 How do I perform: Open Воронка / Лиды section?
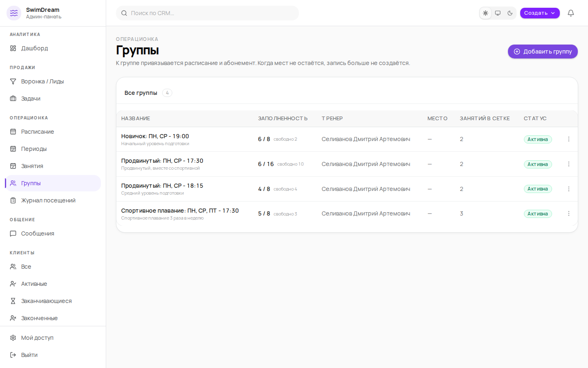[53, 81]
